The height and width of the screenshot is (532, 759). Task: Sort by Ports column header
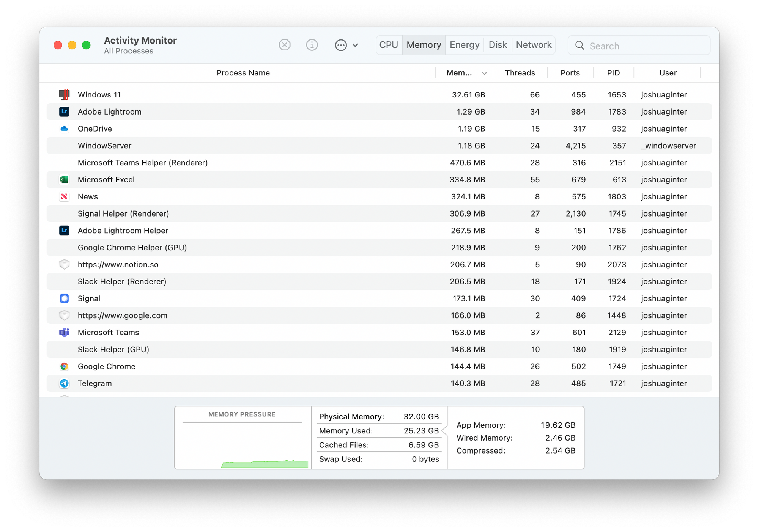pos(570,73)
